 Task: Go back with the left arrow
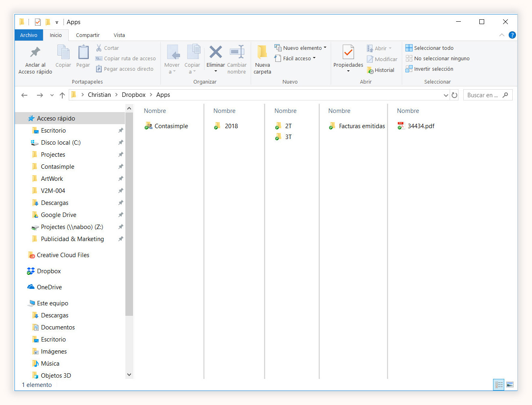tap(25, 95)
